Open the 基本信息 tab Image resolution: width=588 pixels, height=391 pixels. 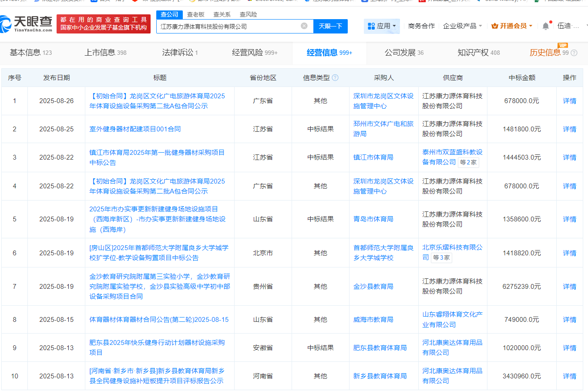pos(31,53)
